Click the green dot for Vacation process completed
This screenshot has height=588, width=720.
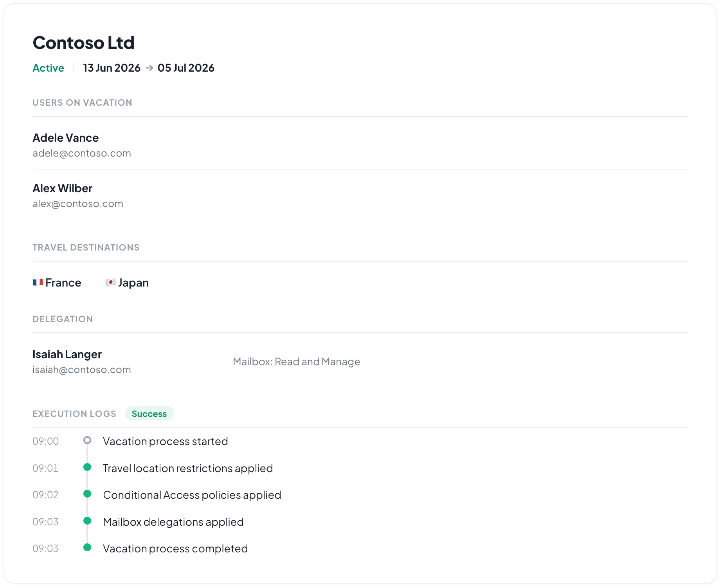pyautogui.click(x=87, y=547)
